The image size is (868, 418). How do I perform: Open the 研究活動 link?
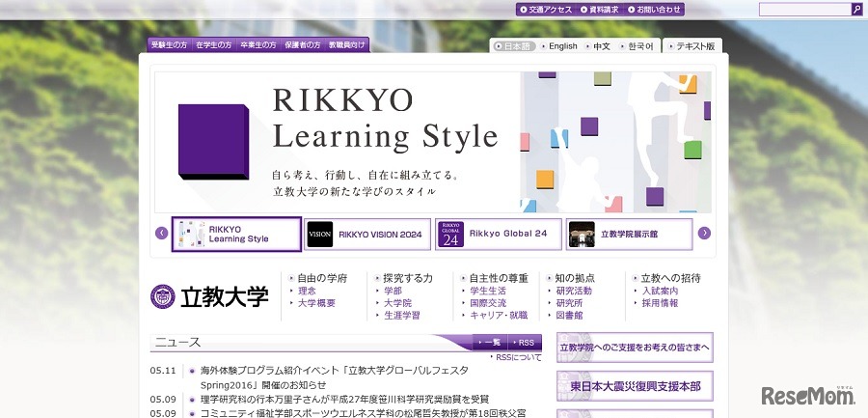coord(574,291)
